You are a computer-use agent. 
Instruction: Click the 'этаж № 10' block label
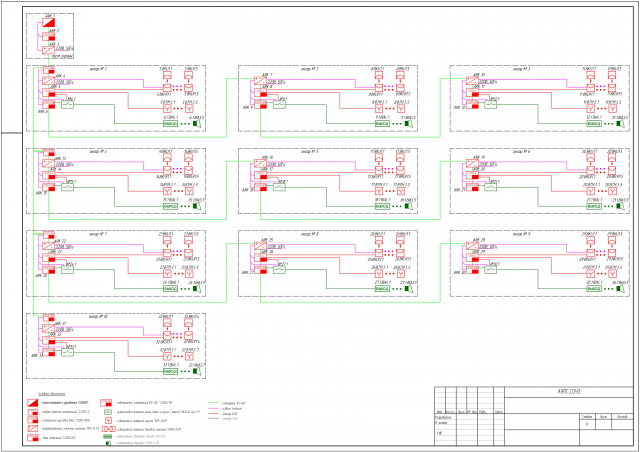98,317
